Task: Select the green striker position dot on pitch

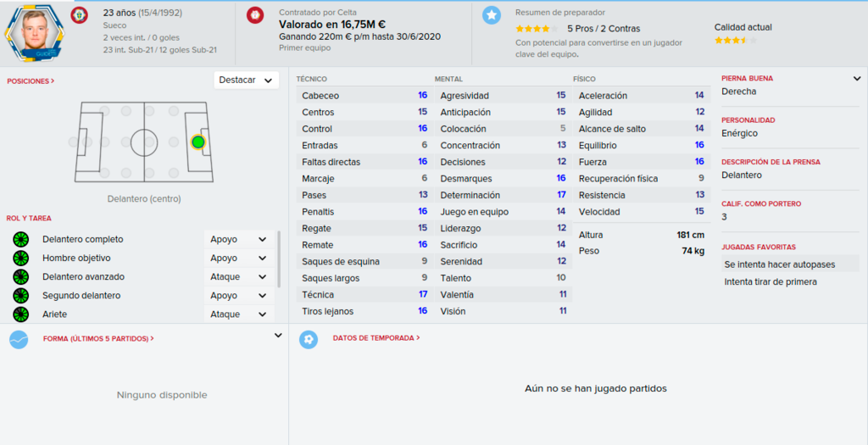Action: pos(198,142)
